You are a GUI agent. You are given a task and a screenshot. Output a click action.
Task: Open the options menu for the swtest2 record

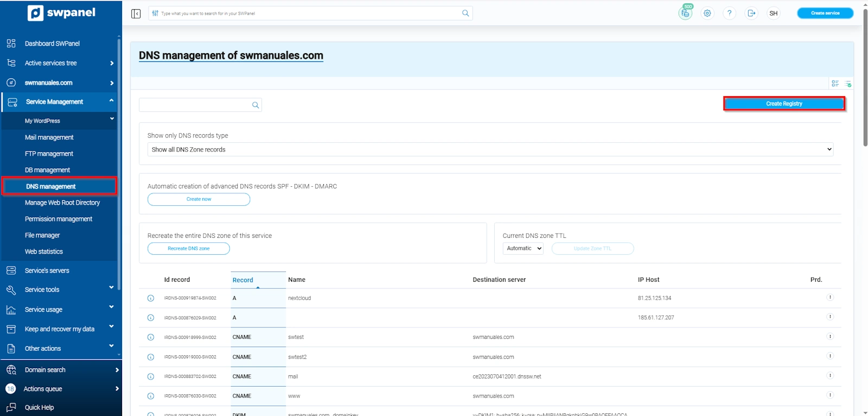pos(830,356)
